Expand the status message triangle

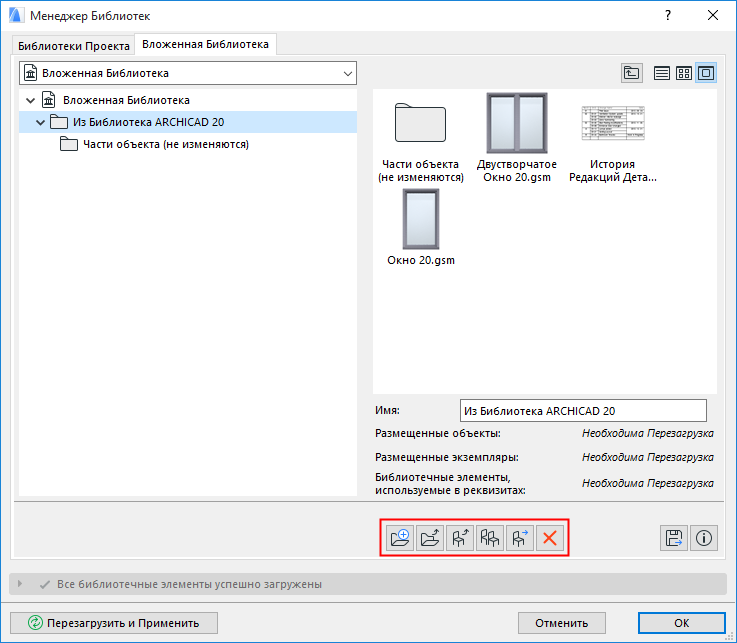pos(20,584)
